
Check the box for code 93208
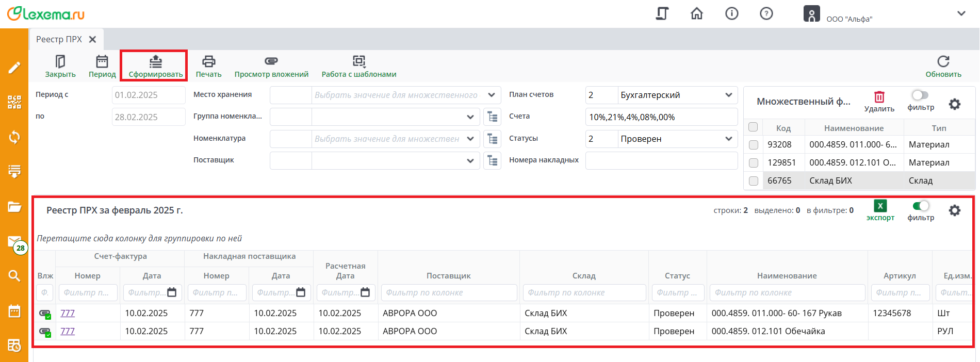(x=753, y=145)
